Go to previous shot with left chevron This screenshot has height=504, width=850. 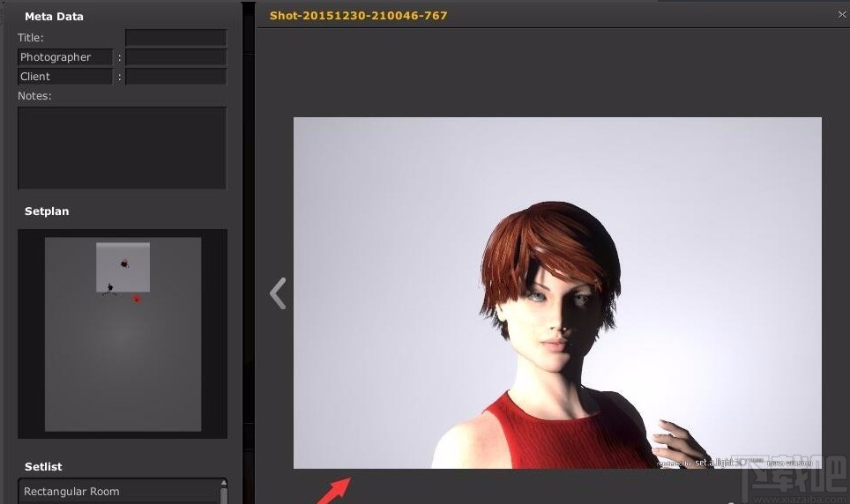click(x=278, y=293)
